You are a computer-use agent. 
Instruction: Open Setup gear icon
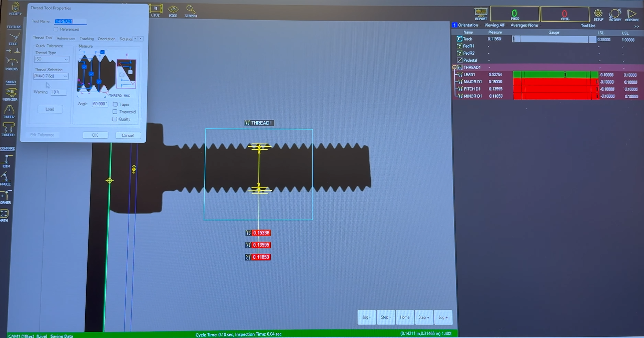click(598, 14)
